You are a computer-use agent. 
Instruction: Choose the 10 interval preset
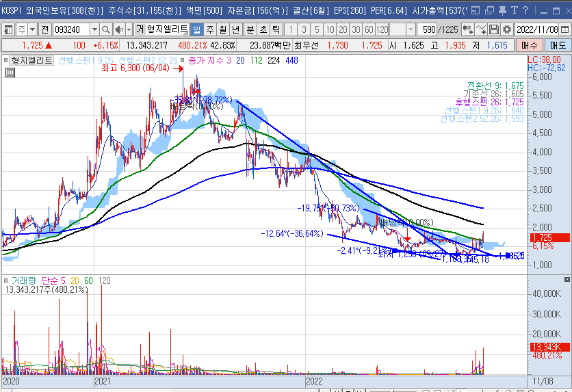click(330, 29)
